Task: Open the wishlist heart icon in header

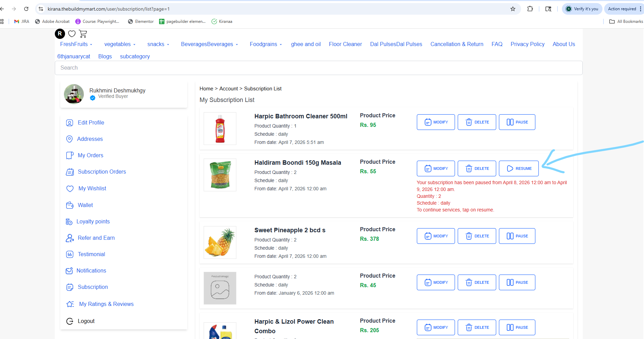Action: tap(72, 34)
